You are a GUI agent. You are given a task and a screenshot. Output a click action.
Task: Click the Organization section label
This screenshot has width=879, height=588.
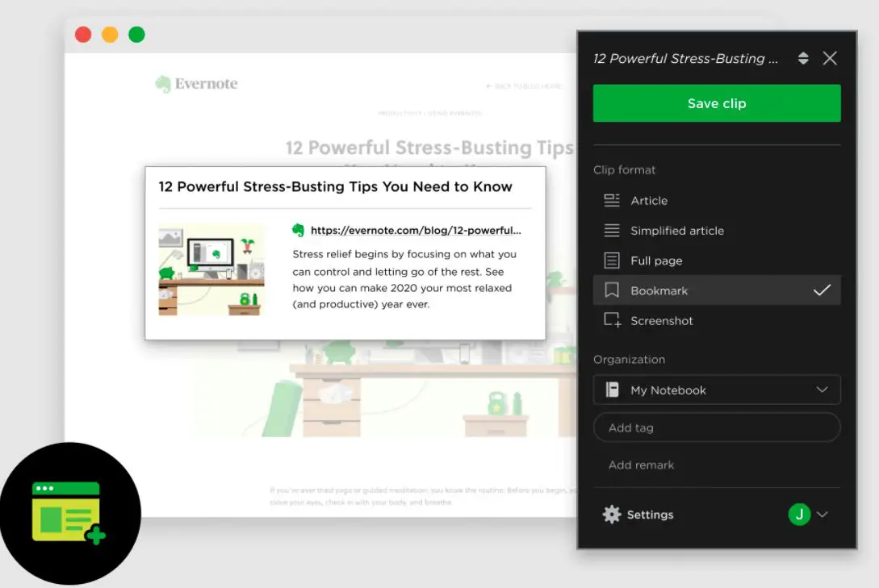click(629, 360)
